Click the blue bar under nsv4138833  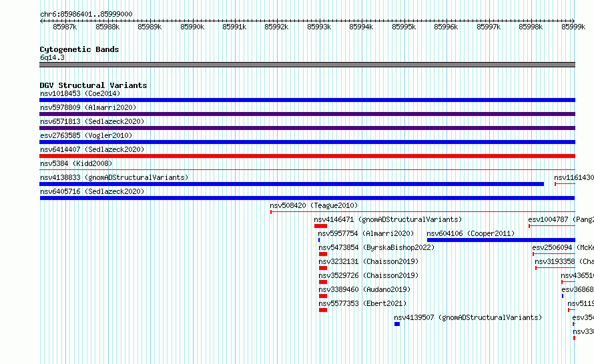(292, 184)
